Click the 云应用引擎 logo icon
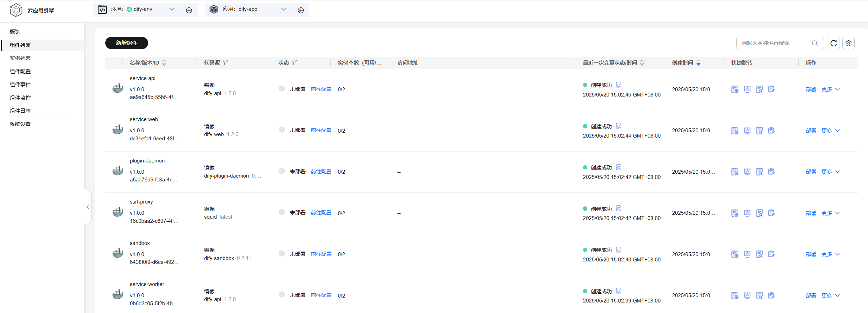This screenshot has width=868, height=313. (x=16, y=10)
